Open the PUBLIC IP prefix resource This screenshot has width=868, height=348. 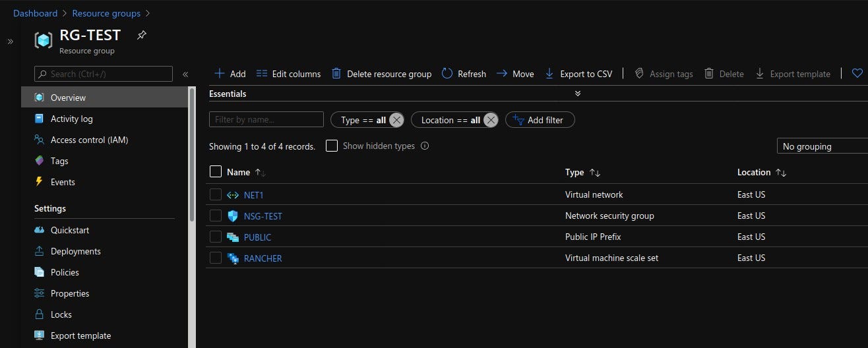(x=258, y=237)
